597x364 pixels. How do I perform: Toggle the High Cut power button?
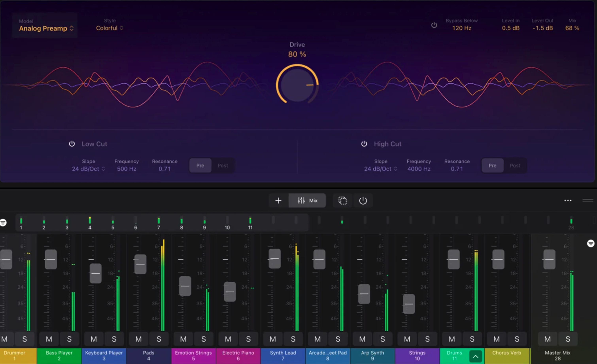point(364,144)
